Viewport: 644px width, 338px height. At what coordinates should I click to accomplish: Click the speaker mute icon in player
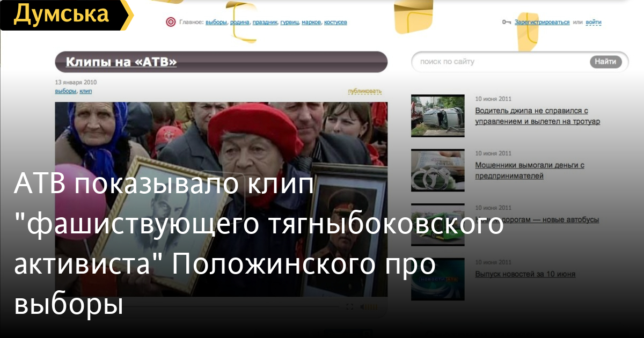click(x=362, y=307)
